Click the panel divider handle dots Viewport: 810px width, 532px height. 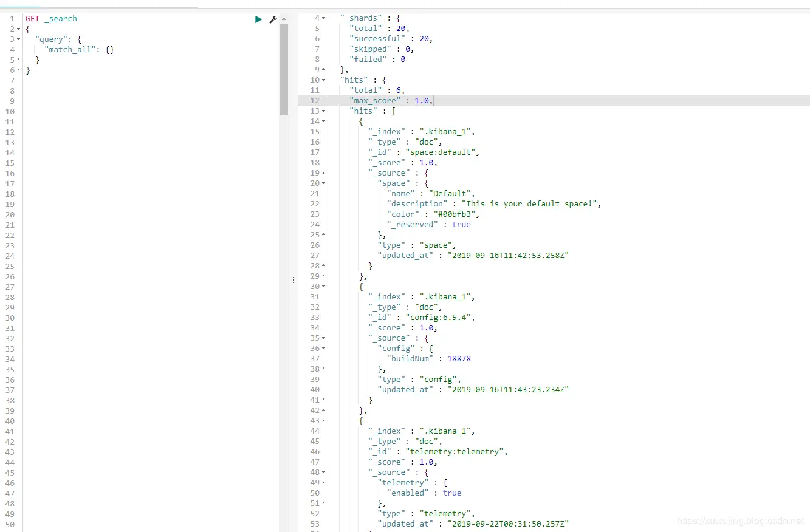(293, 280)
